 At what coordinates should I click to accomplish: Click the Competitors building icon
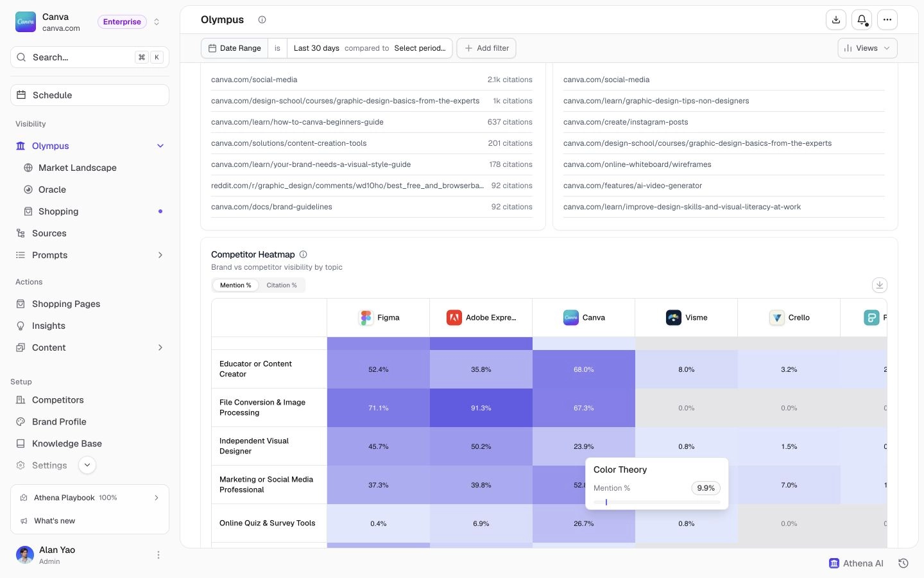[x=21, y=399]
